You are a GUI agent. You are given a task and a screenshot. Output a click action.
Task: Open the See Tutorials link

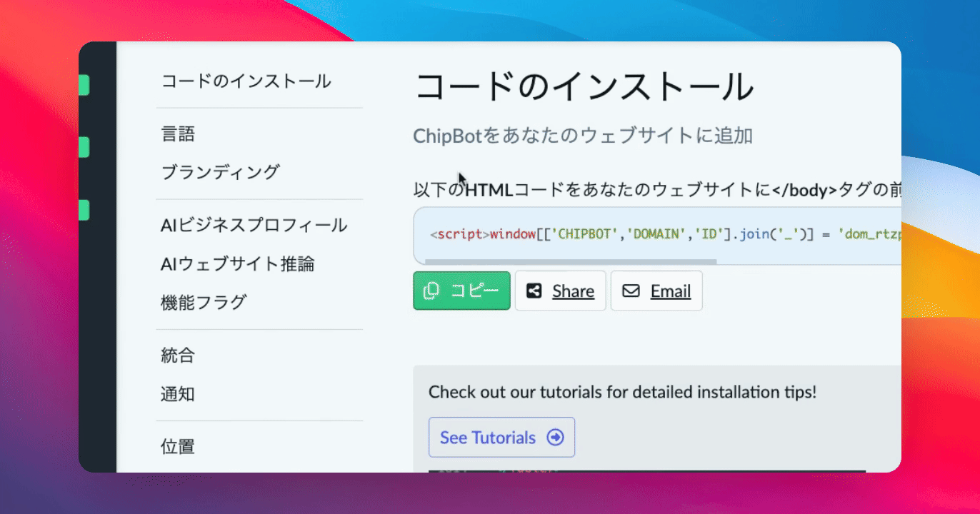point(501,437)
